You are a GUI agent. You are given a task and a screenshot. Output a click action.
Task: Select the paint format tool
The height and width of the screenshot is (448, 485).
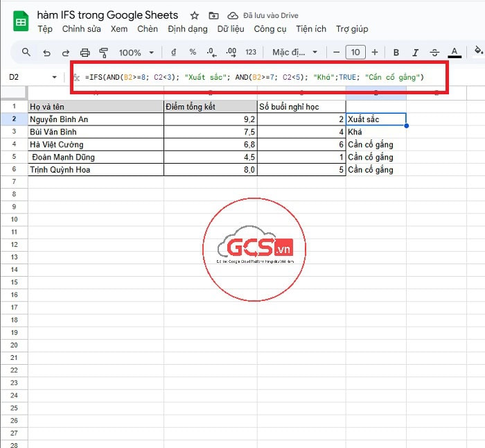(104, 52)
